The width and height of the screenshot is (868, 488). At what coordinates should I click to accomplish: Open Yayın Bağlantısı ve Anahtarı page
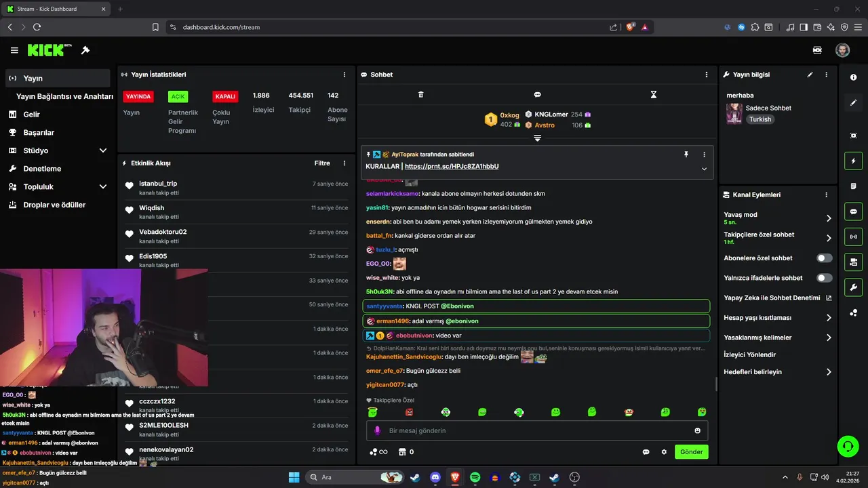pos(64,96)
